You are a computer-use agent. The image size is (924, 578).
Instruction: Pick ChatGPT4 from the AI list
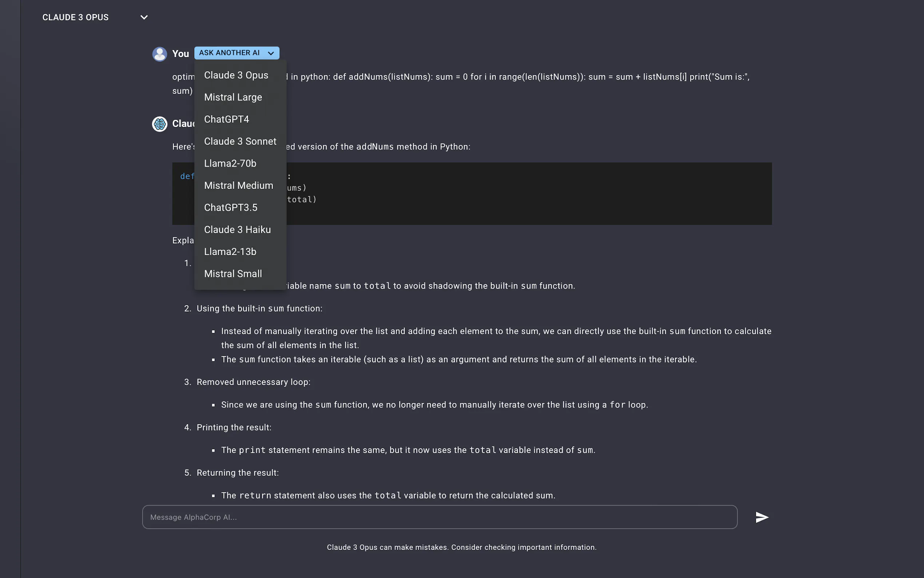227,119
